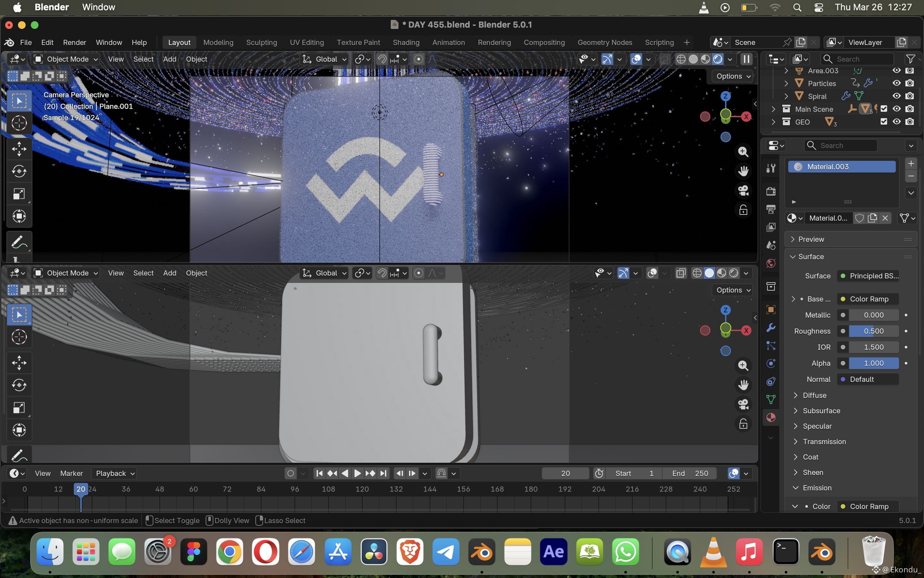The height and width of the screenshot is (578, 924).
Task: Click the Alpha slider
Action: click(x=874, y=363)
